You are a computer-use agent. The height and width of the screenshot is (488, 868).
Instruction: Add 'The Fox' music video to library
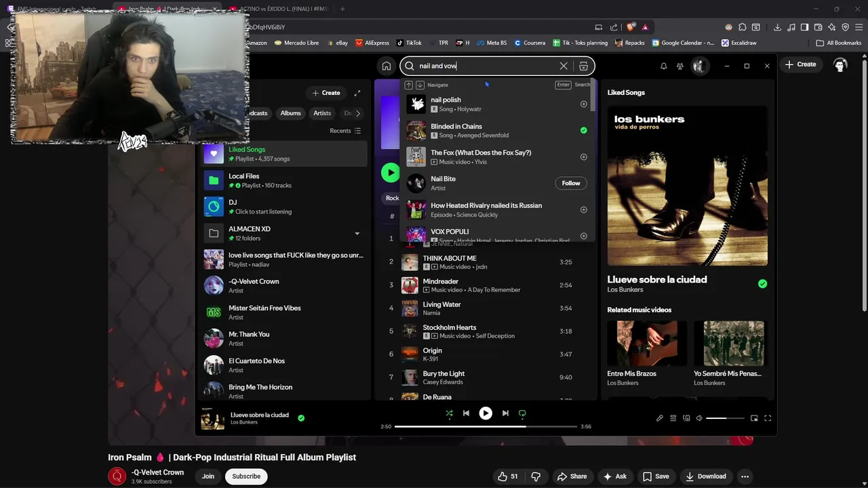[x=583, y=157]
